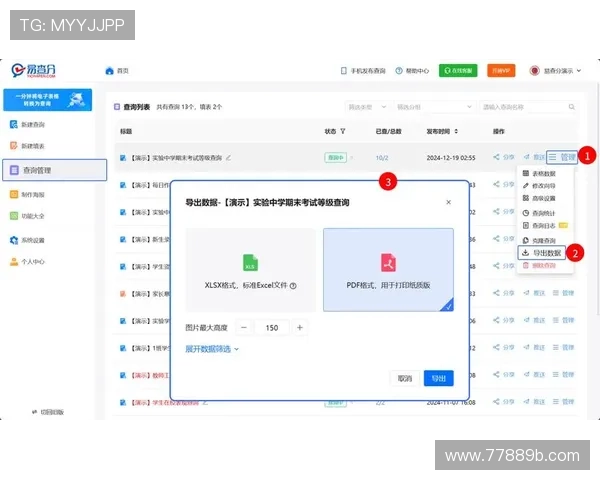Click 分享 in the 【演示】每日作 row
The image size is (600, 480).
[504, 184]
